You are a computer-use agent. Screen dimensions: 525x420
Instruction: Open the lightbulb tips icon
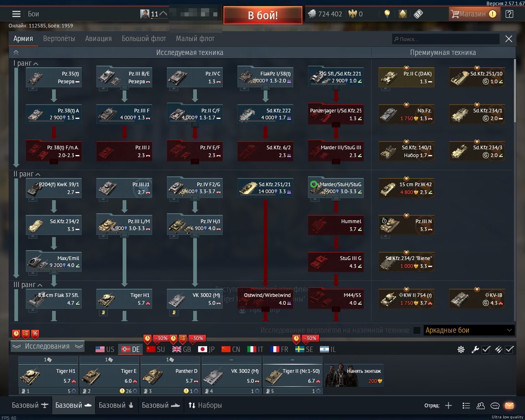tap(387, 14)
